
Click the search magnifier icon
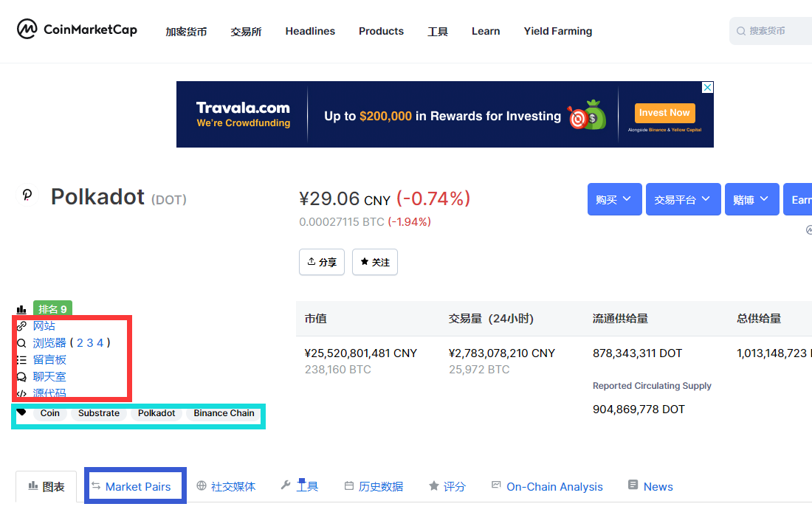741,31
